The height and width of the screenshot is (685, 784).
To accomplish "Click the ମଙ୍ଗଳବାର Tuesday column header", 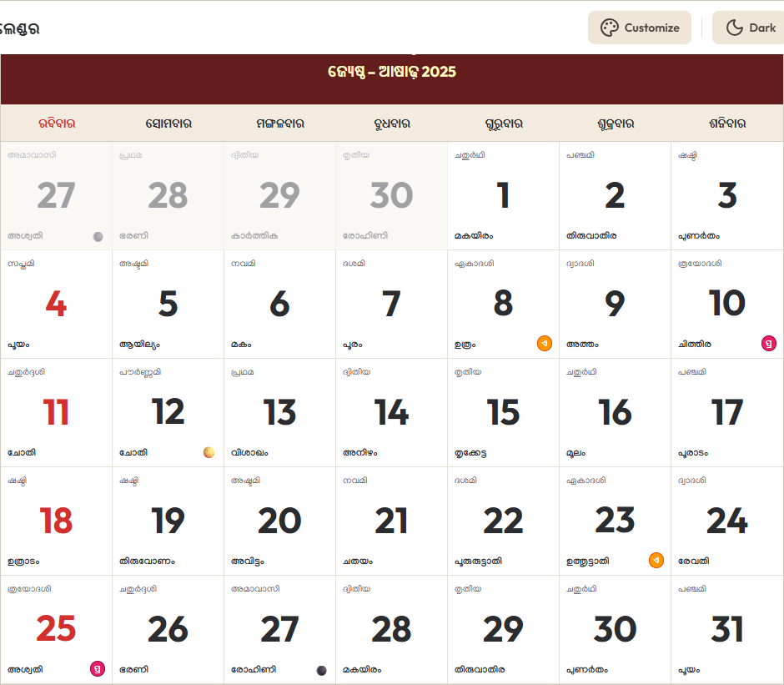I will [x=280, y=123].
